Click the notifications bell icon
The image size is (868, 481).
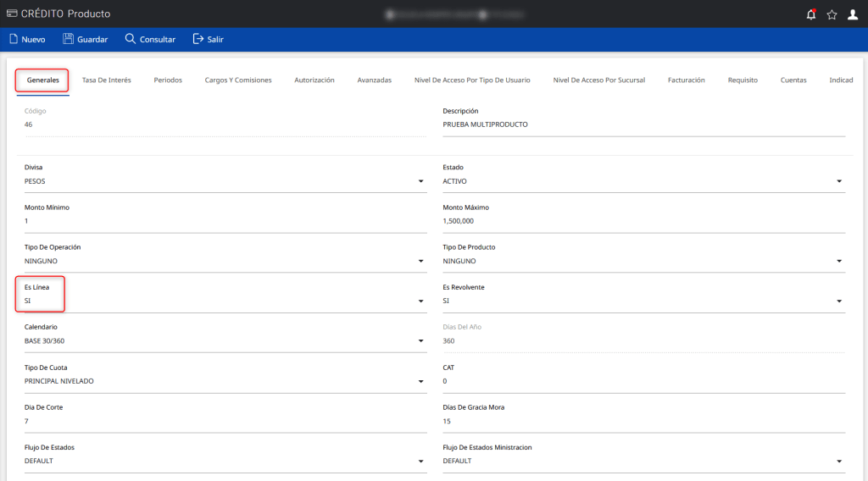click(x=810, y=14)
